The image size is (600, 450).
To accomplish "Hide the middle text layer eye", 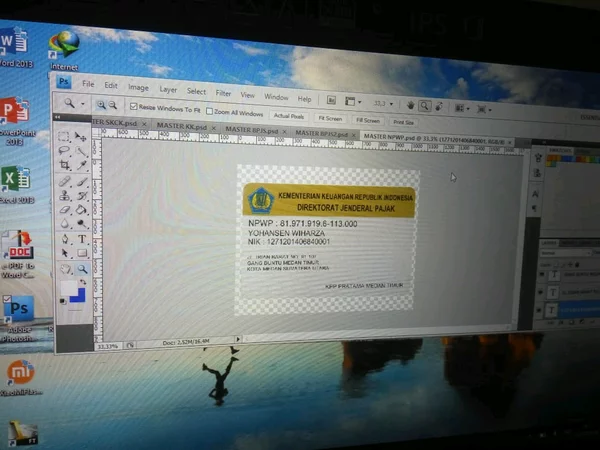I will click(x=540, y=292).
